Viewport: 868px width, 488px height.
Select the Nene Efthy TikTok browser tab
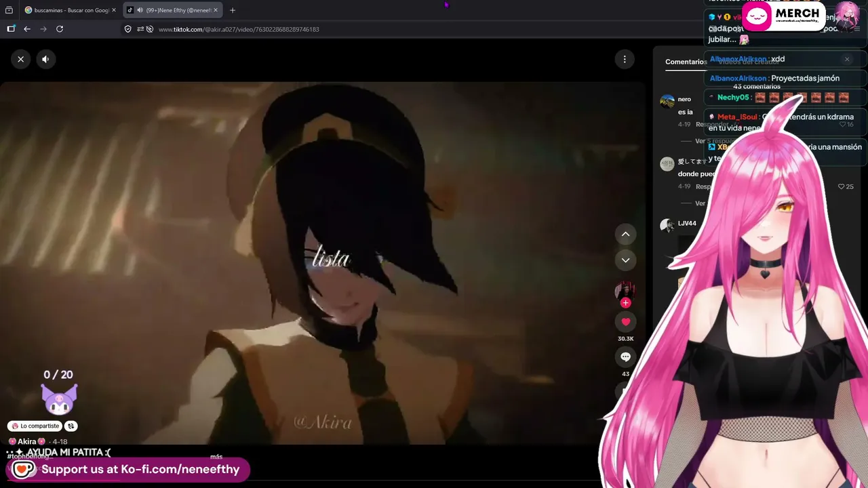tap(174, 10)
